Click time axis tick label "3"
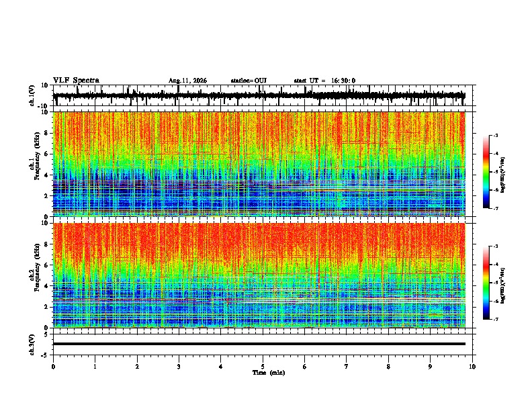532x411 pixels. [x=179, y=367]
